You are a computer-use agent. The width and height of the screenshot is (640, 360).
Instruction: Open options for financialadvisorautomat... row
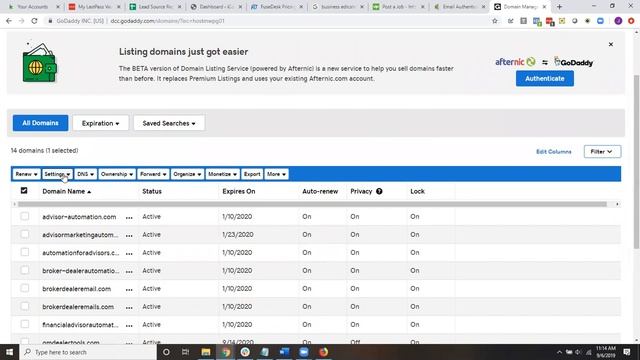coord(129,325)
